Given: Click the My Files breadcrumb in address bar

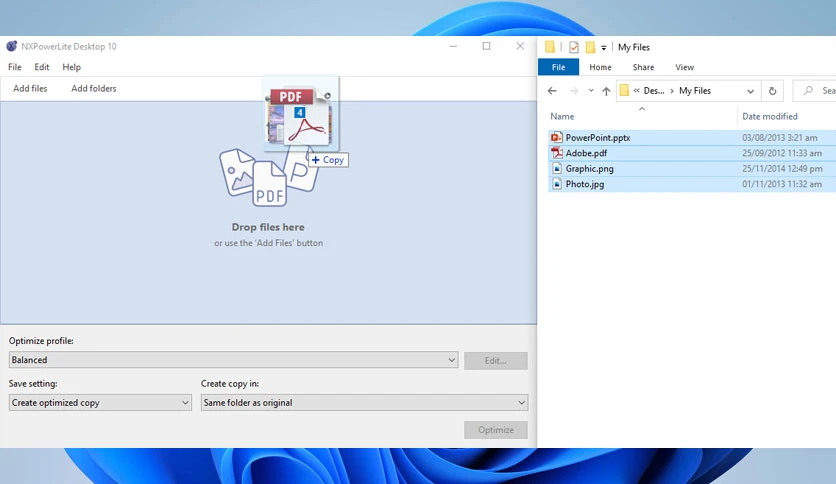Looking at the screenshot, I should coord(695,91).
